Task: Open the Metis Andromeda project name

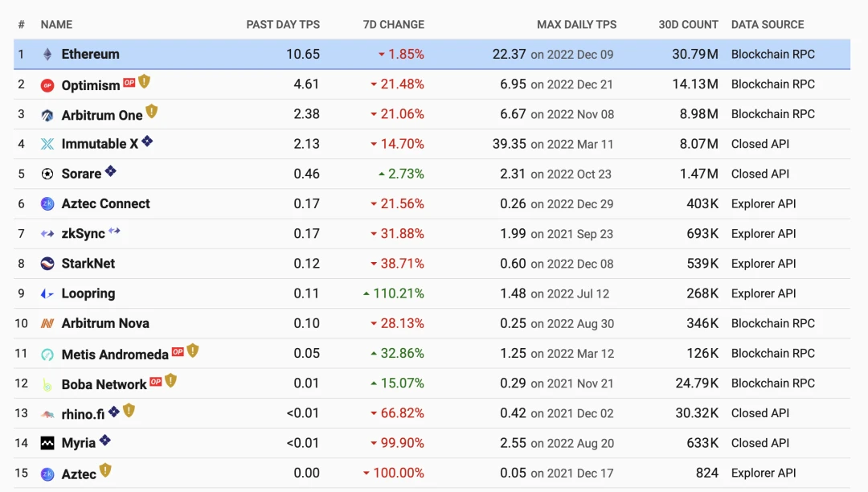Action: pyautogui.click(x=115, y=355)
